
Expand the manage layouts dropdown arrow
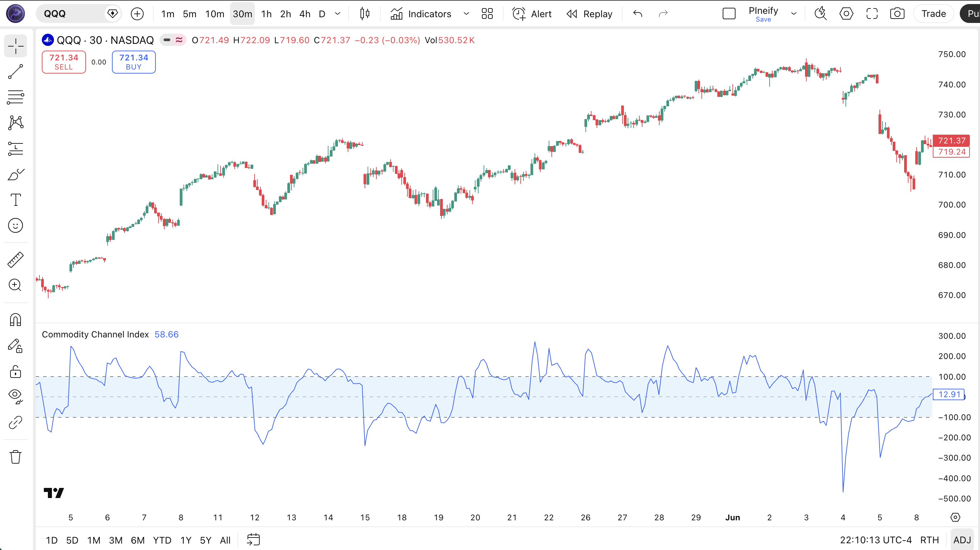click(x=794, y=14)
